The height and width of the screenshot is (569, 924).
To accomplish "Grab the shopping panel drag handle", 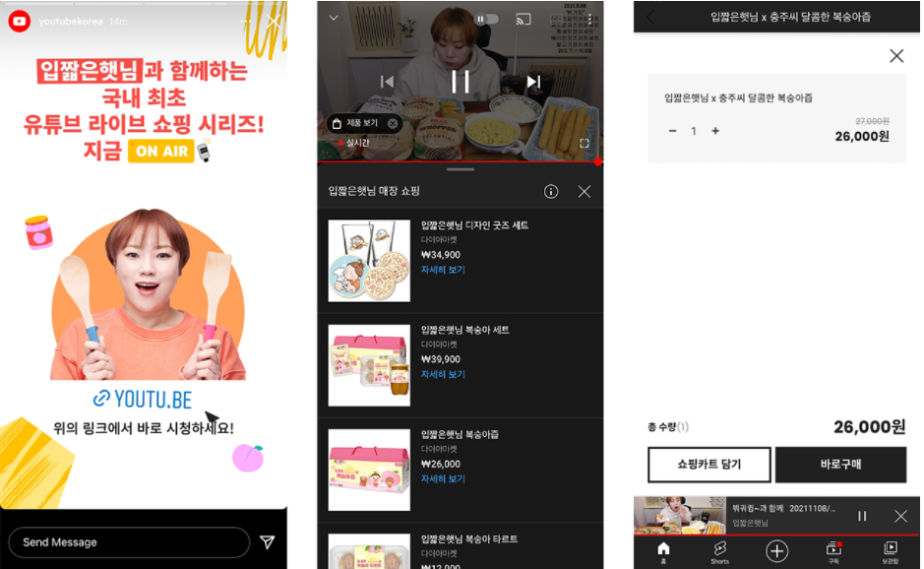I will tap(461, 170).
